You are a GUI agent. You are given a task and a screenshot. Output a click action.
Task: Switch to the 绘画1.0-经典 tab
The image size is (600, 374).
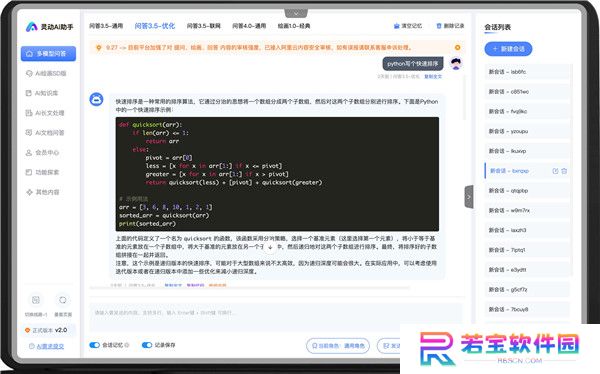point(294,26)
